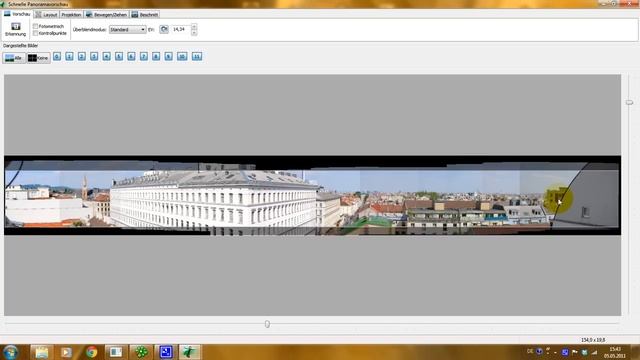Open Windows Explorer from the taskbar

41,352
